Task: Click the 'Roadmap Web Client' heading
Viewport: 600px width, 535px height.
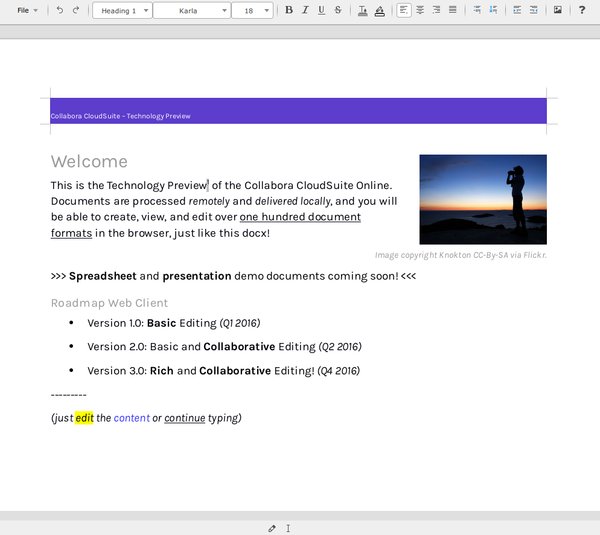Action: coord(109,303)
